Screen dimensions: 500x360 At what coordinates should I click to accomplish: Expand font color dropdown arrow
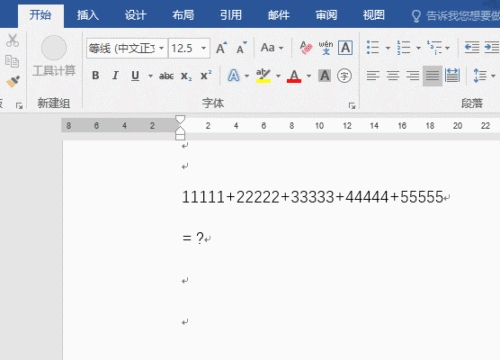(x=309, y=76)
